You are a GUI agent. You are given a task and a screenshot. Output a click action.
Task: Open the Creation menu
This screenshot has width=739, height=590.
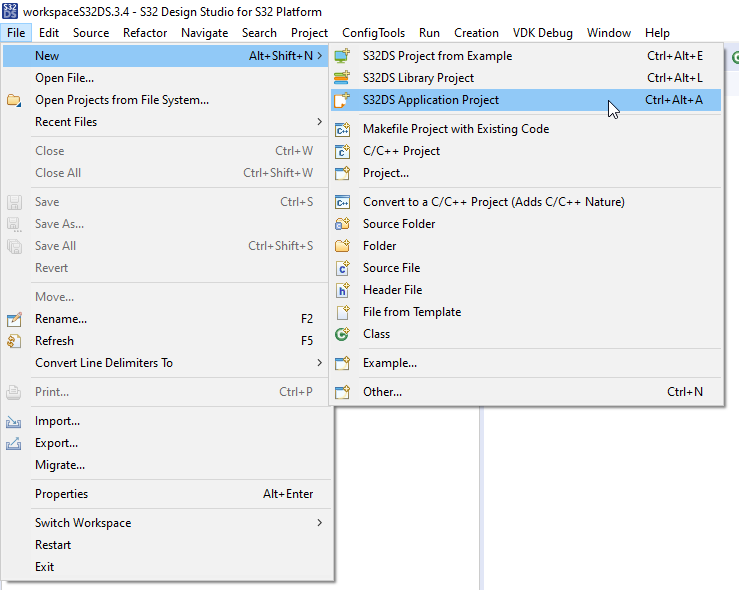click(x=476, y=33)
